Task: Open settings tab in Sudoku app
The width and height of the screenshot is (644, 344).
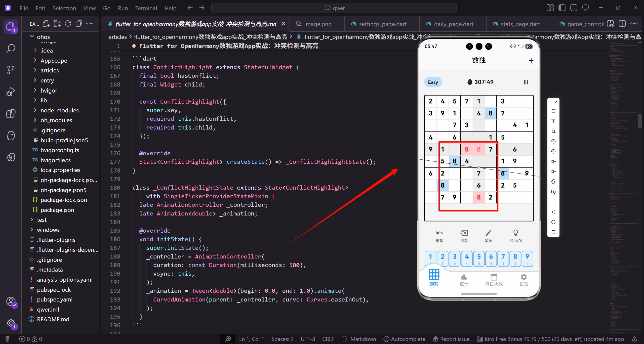Action: coord(524,280)
